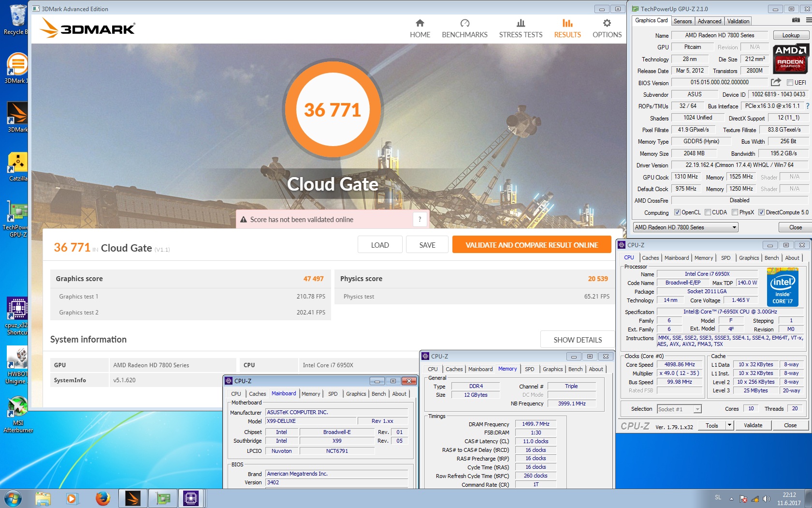The height and width of the screenshot is (508, 812).
Task: Click the Validate button in CPU-Z
Action: [x=753, y=425]
